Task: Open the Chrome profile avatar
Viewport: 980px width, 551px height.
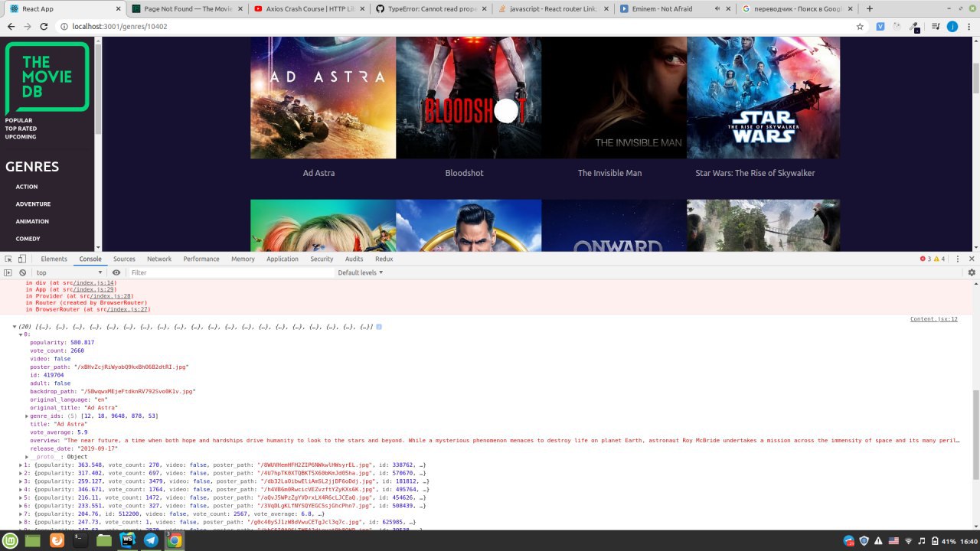Action: [x=952, y=26]
